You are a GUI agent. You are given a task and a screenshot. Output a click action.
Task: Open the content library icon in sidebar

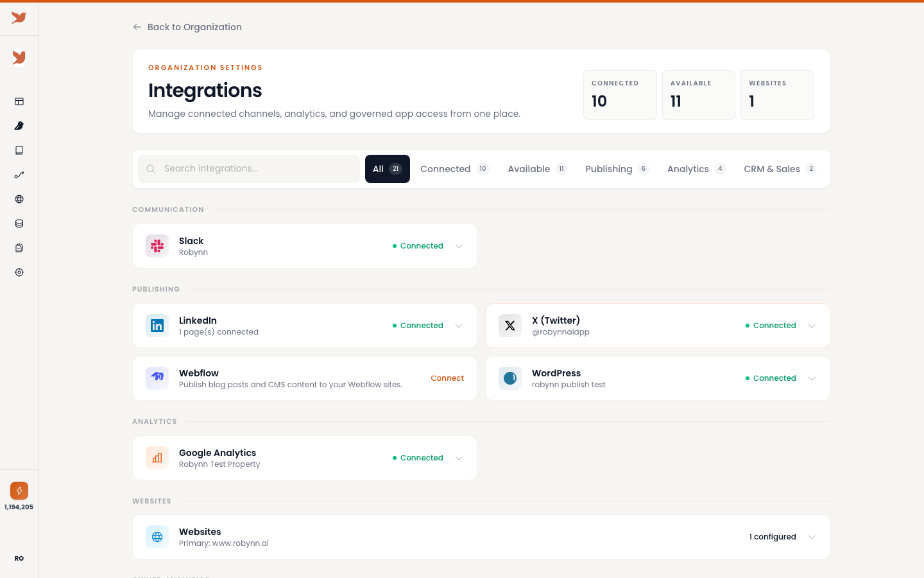click(x=19, y=150)
